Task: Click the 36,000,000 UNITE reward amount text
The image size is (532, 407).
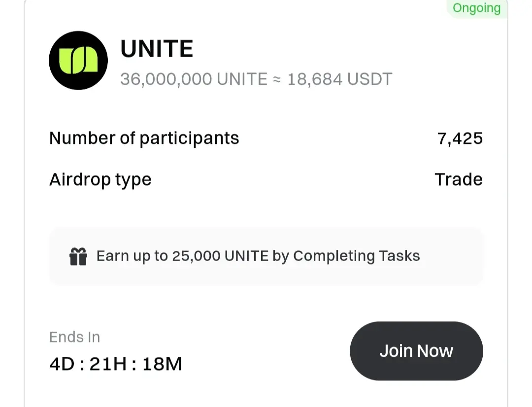Action: [194, 79]
